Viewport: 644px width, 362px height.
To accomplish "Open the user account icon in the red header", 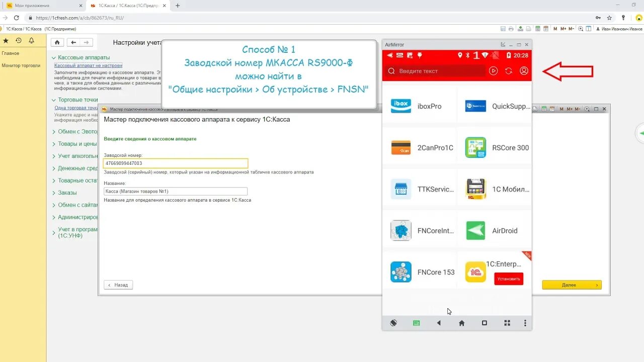I will (x=524, y=71).
